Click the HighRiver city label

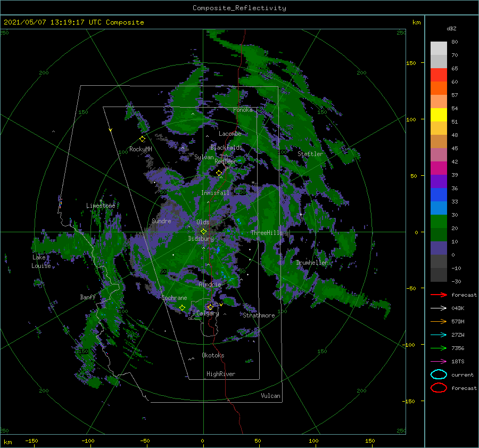pyautogui.click(x=221, y=374)
